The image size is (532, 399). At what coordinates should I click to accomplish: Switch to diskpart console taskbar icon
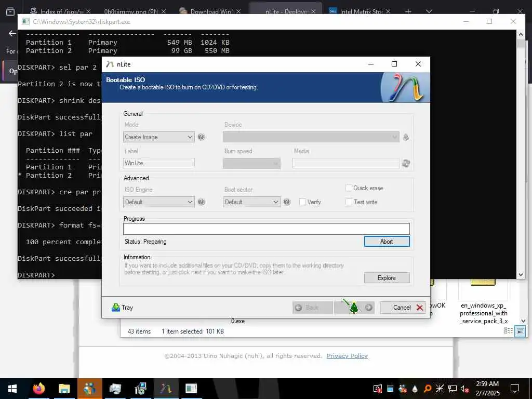(x=191, y=389)
